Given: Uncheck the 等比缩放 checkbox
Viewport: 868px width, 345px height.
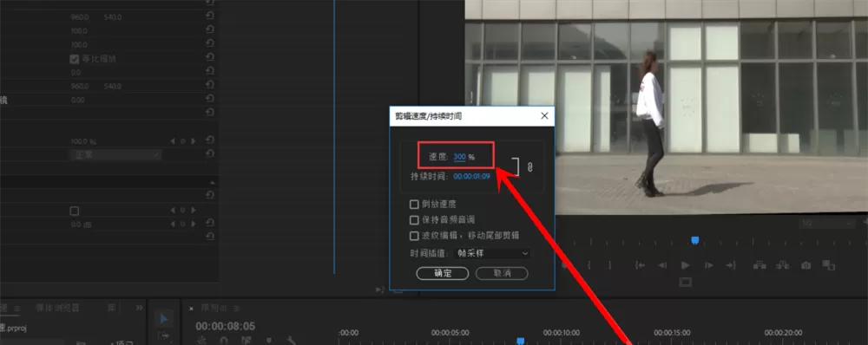Looking at the screenshot, I should [x=74, y=59].
